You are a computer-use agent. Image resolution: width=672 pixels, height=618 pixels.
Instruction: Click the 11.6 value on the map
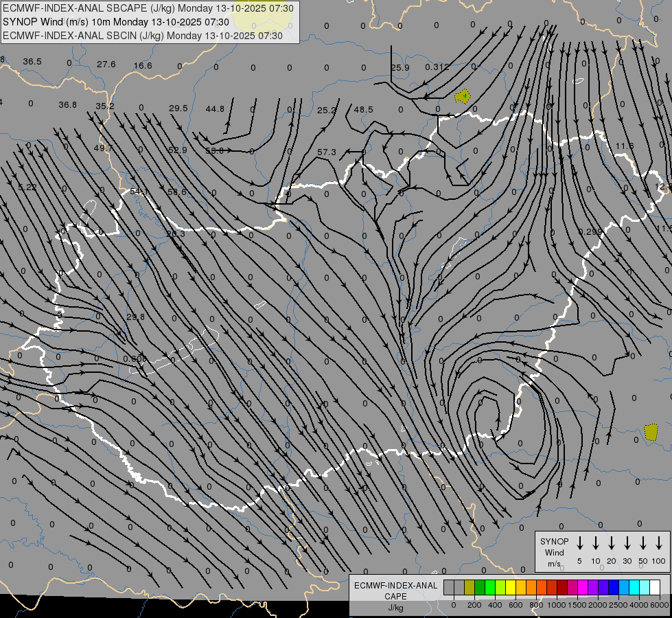(625, 146)
